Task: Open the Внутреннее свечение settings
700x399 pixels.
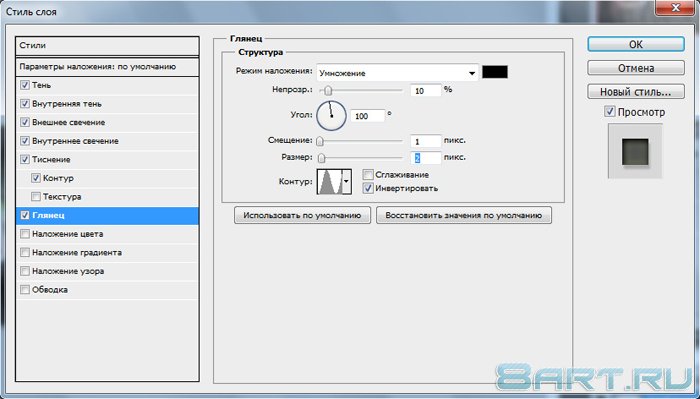Action: click(x=107, y=141)
